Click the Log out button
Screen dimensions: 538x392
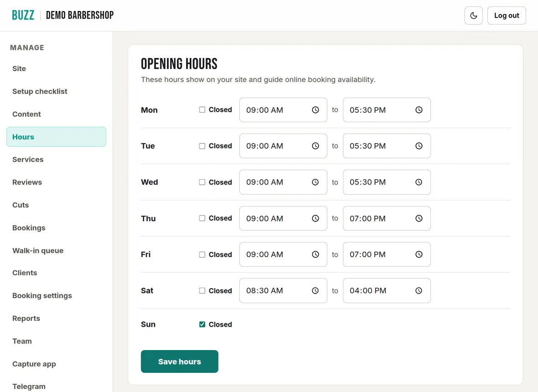(507, 15)
